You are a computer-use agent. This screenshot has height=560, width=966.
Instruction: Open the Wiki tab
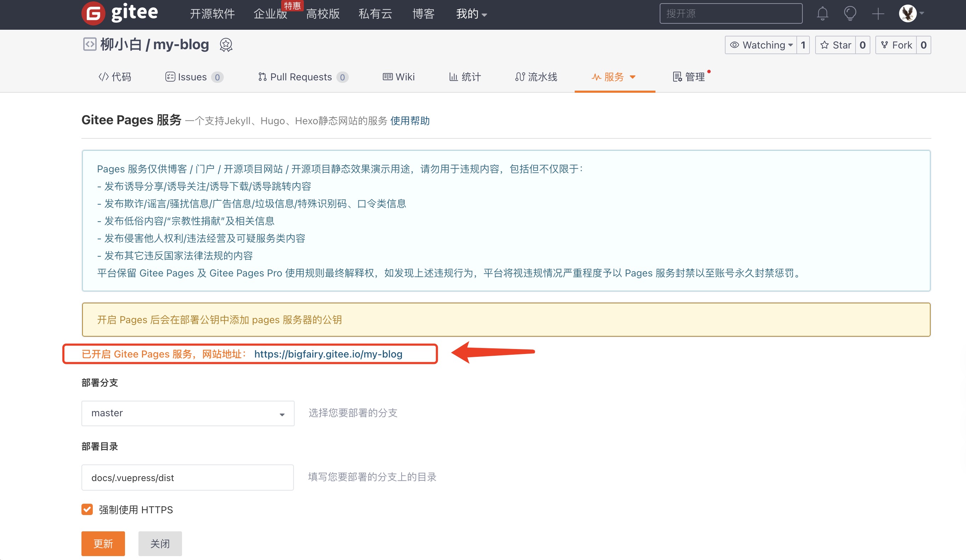[399, 77]
